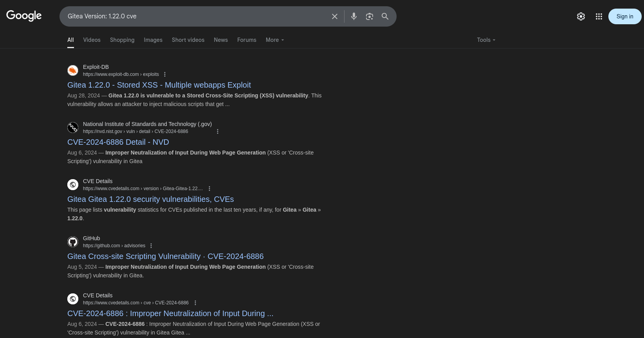Clear the search query with X

pos(335,16)
